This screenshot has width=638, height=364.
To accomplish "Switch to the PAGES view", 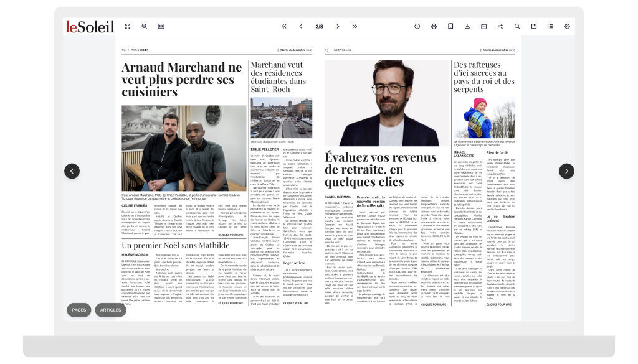I will click(x=79, y=310).
